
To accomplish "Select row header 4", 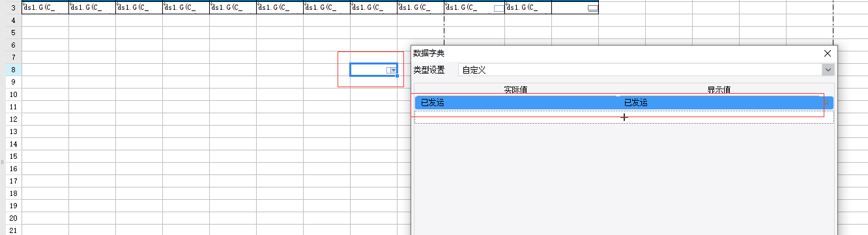I will (x=14, y=20).
